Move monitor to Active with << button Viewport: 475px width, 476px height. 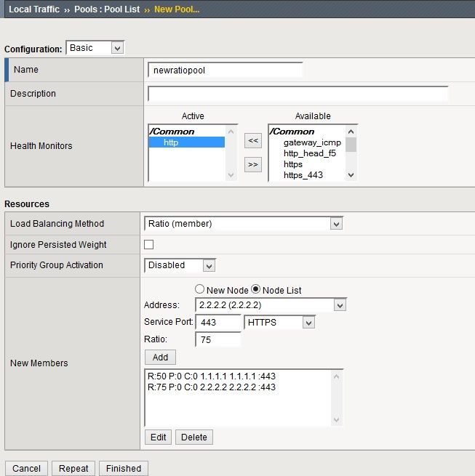(252, 142)
